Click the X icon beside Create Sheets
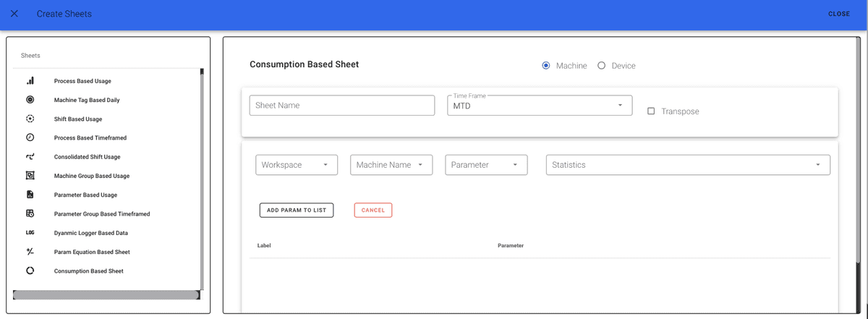The width and height of the screenshot is (868, 319). tap(14, 14)
